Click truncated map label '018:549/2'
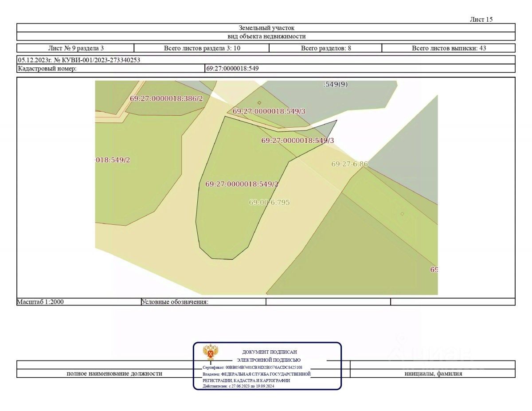 coord(113,160)
